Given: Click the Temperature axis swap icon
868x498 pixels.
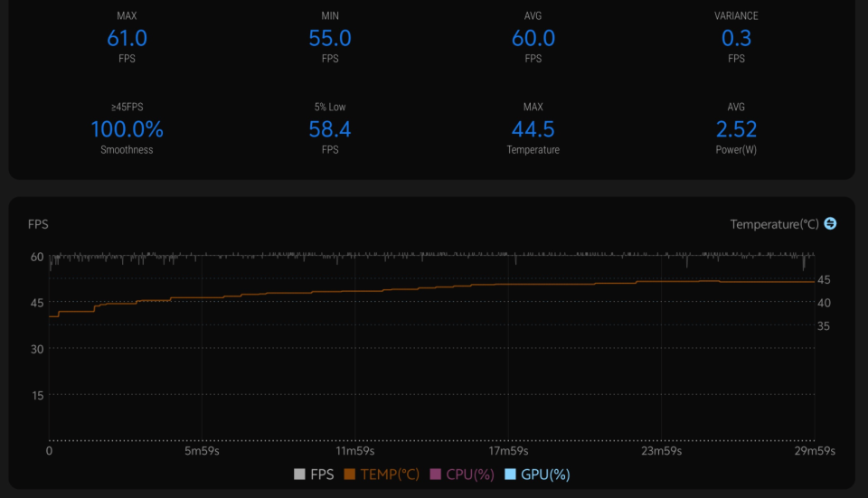Looking at the screenshot, I should click(x=830, y=223).
